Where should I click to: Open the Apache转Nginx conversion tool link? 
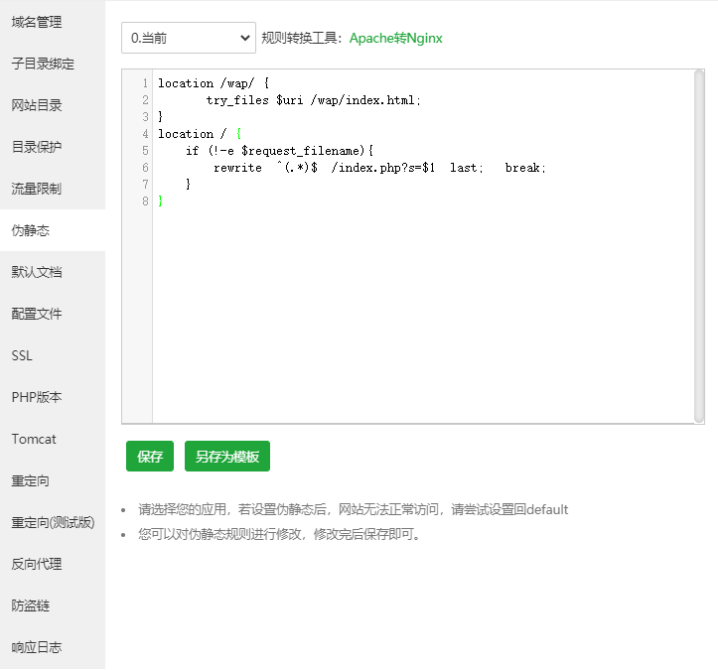tap(396, 38)
